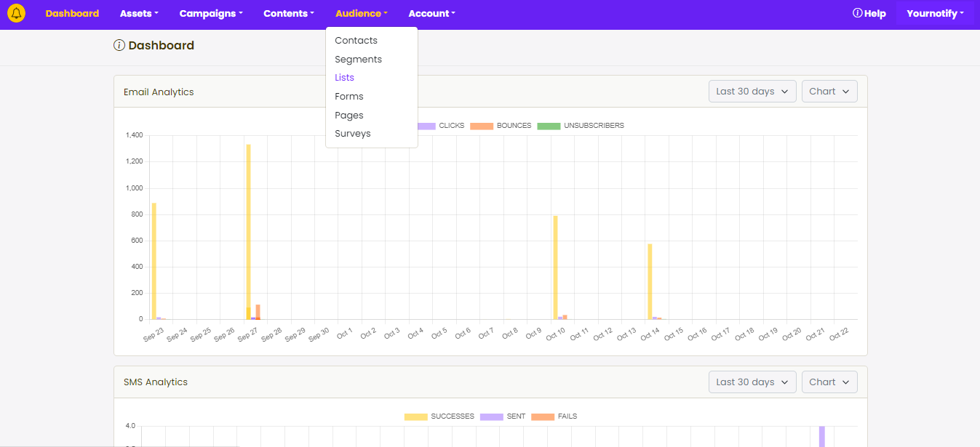
Task: Toggle SENT legend swatch in SMS chart
Action: [x=492, y=416]
